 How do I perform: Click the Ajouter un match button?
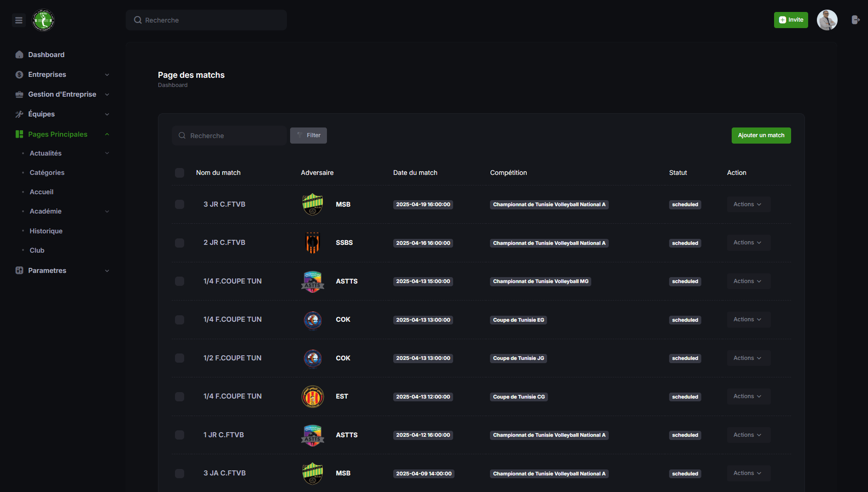pos(761,135)
